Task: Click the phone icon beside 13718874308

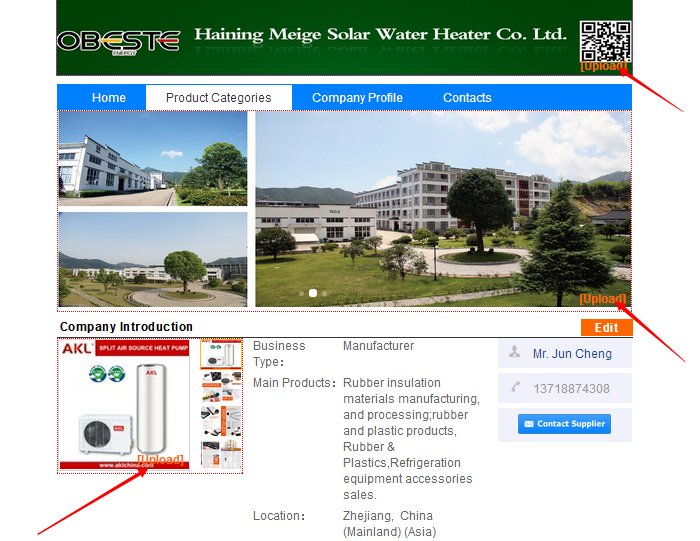Action: (516, 387)
